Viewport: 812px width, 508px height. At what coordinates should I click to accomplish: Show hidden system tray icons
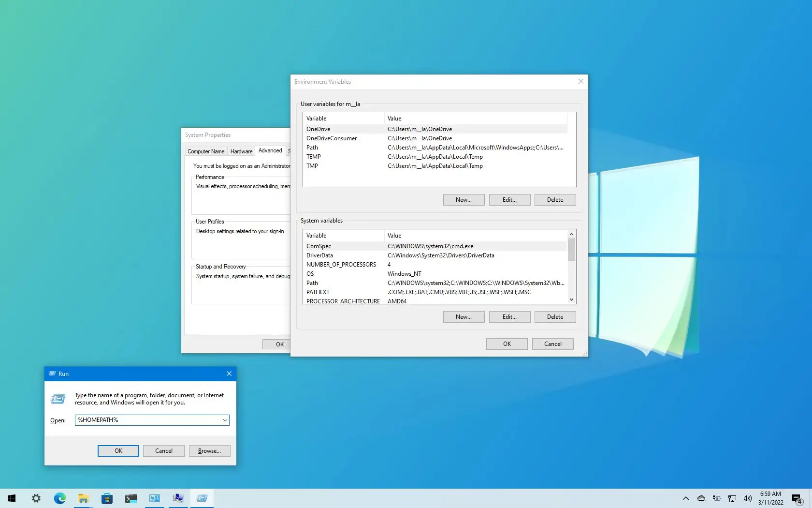pyautogui.click(x=685, y=498)
